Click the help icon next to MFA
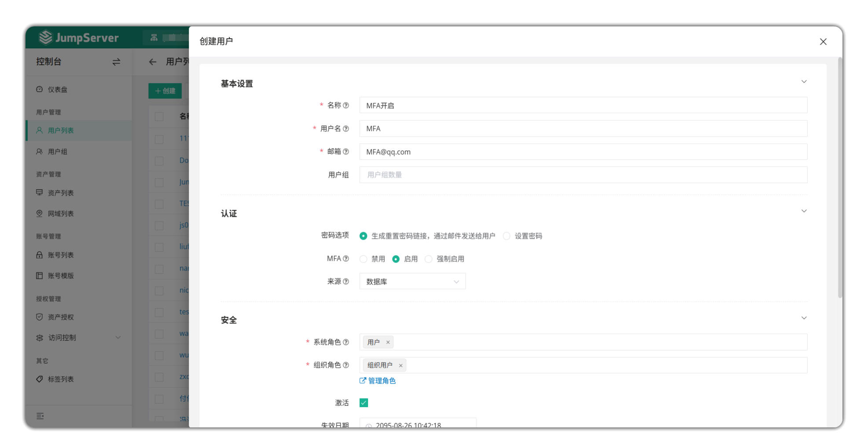This screenshot has width=868, height=445. click(346, 259)
